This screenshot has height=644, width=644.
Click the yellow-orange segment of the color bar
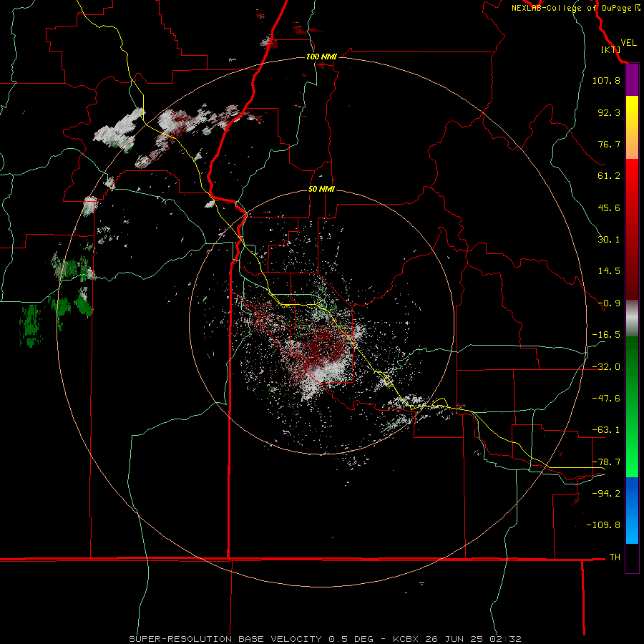click(632, 127)
